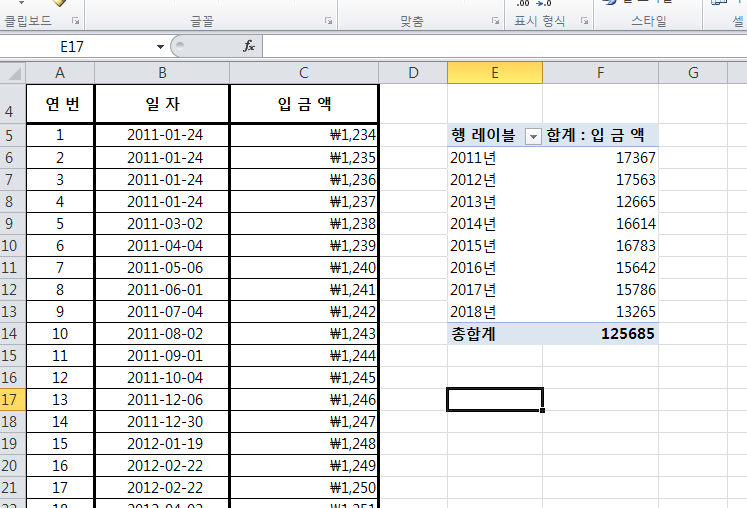Click the date cell 2011-03-02
This screenshot has height=508, width=747.
tap(162, 224)
